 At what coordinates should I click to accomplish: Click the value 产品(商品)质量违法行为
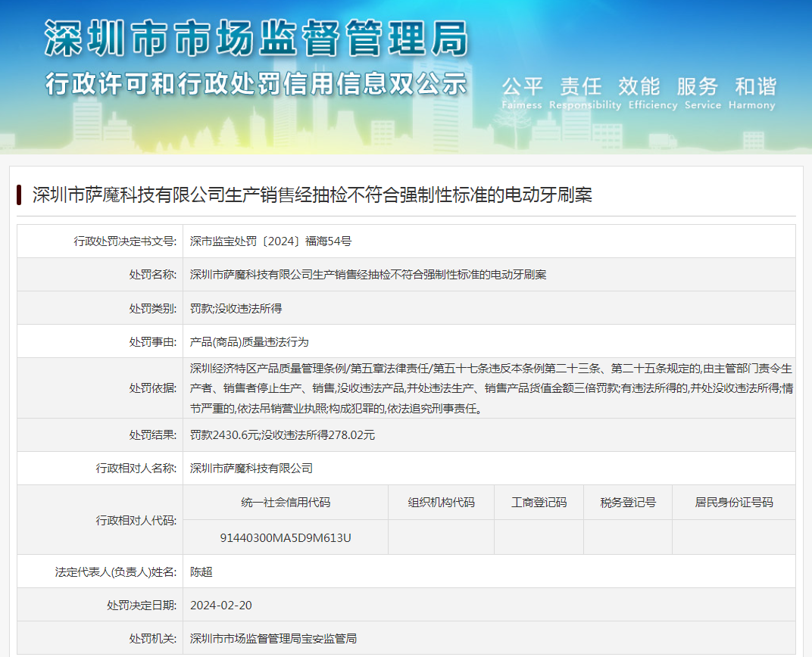tap(249, 342)
